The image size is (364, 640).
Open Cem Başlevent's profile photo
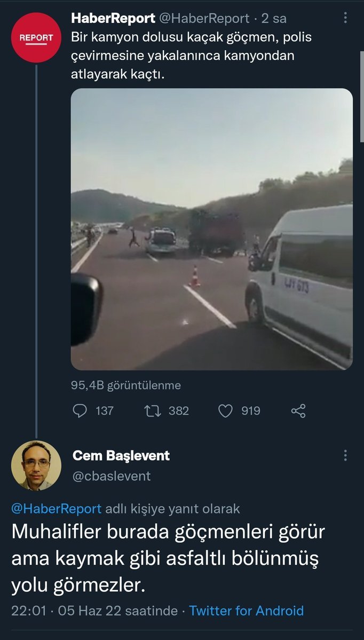[36, 465]
